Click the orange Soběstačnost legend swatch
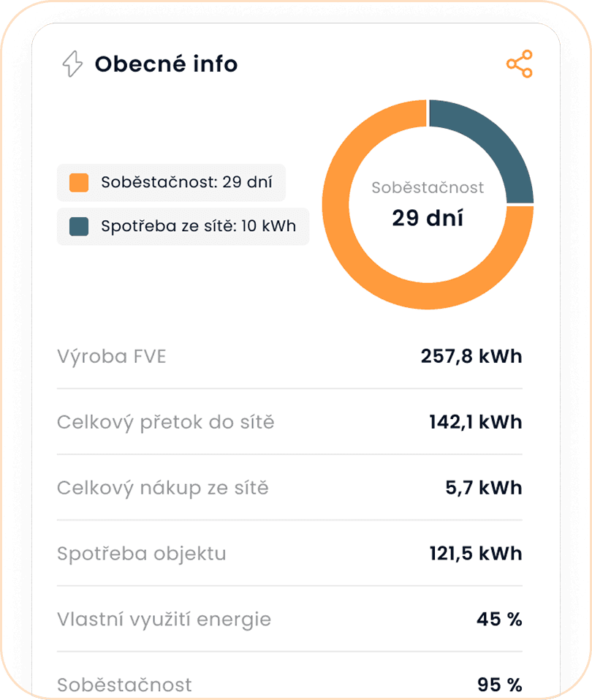This screenshot has height=700, width=592. [79, 182]
